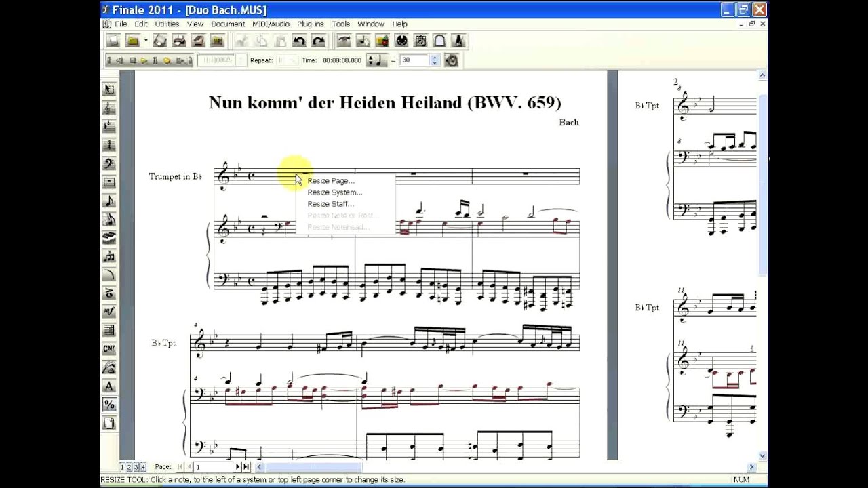Go to next page arrow
The image size is (868, 488).
[237, 467]
